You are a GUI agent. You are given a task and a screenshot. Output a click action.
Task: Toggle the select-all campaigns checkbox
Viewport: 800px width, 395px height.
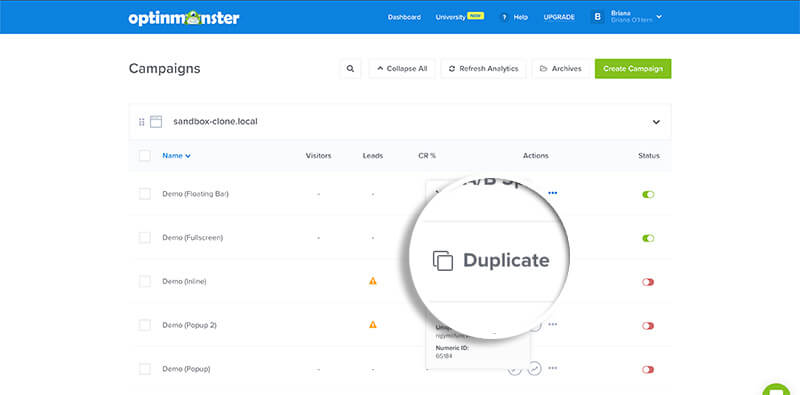145,156
